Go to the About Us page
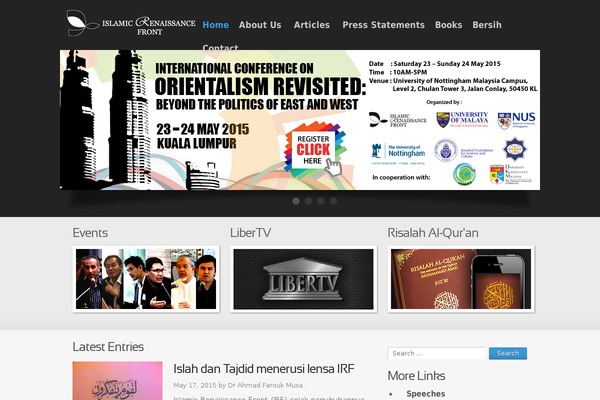The image size is (600, 400). tap(260, 25)
